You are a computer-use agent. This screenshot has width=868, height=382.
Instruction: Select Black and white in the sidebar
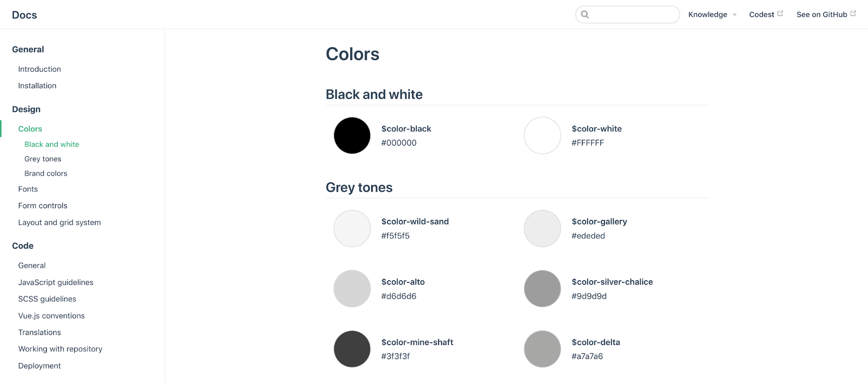[x=52, y=144]
